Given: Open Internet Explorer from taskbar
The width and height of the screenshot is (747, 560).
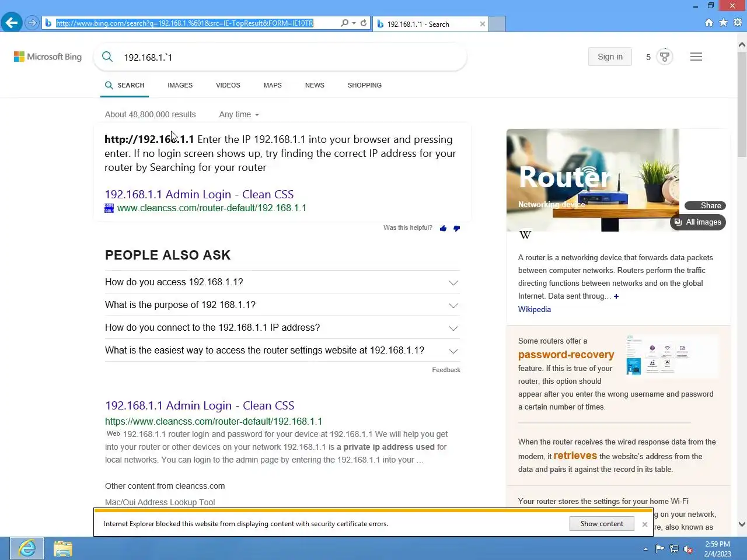Looking at the screenshot, I should point(27,548).
